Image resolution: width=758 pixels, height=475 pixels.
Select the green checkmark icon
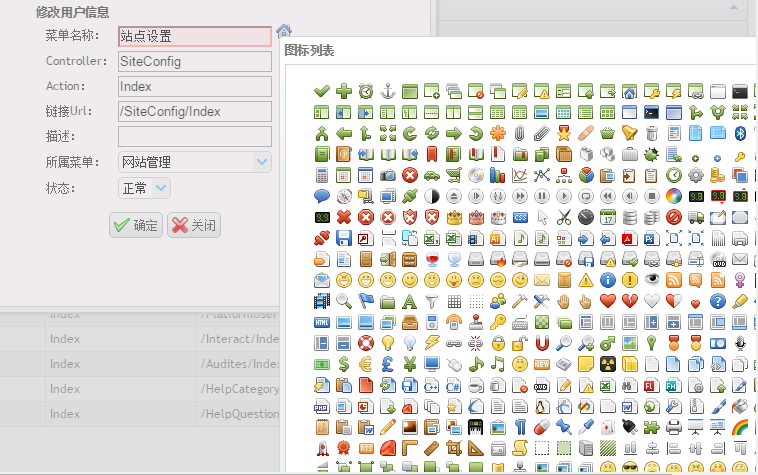tap(321, 91)
